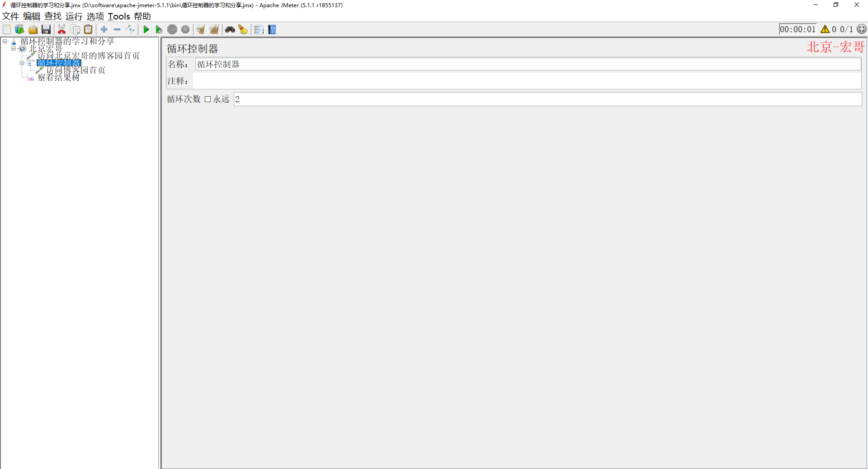The width and height of the screenshot is (868, 469).
Task: Click the 0/1 active threads counter
Action: (846, 29)
